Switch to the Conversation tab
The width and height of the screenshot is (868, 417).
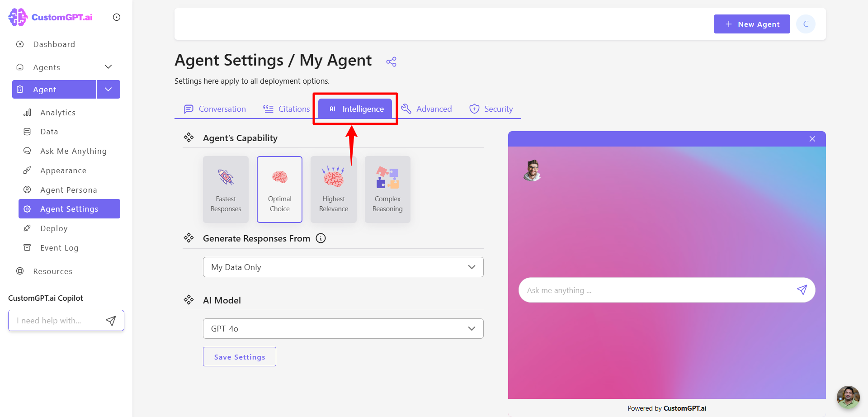tap(215, 109)
